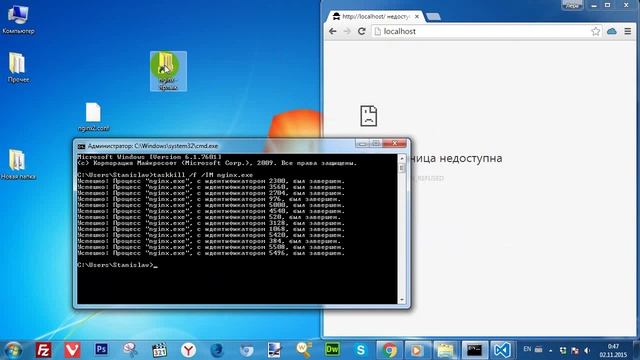The width and height of the screenshot is (640, 360).
Task: Switch to Chrome in the taskbar
Action: coord(389,350)
